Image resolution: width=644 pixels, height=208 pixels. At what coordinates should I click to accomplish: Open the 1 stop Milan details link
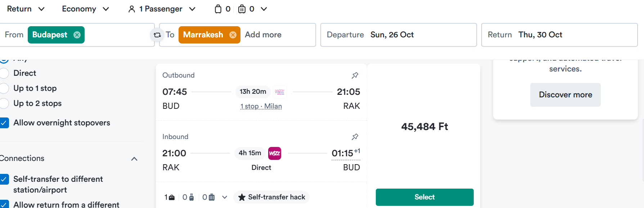pyautogui.click(x=261, y=106)
